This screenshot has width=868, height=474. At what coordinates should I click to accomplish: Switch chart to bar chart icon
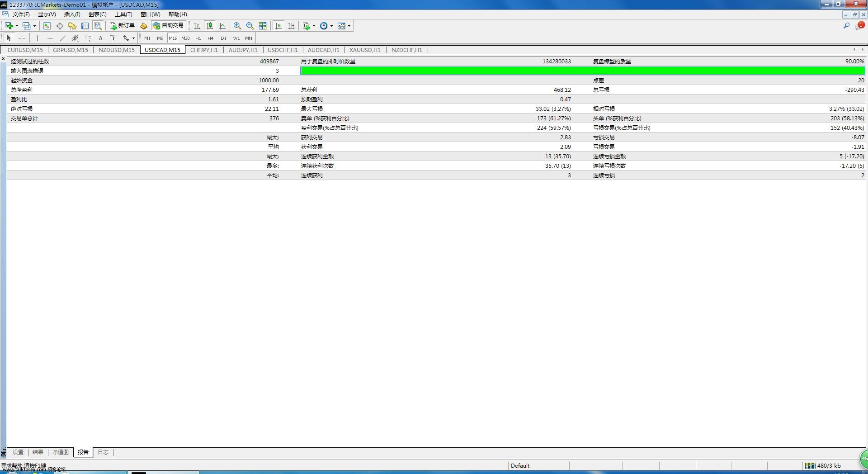(x=197, y=26)
